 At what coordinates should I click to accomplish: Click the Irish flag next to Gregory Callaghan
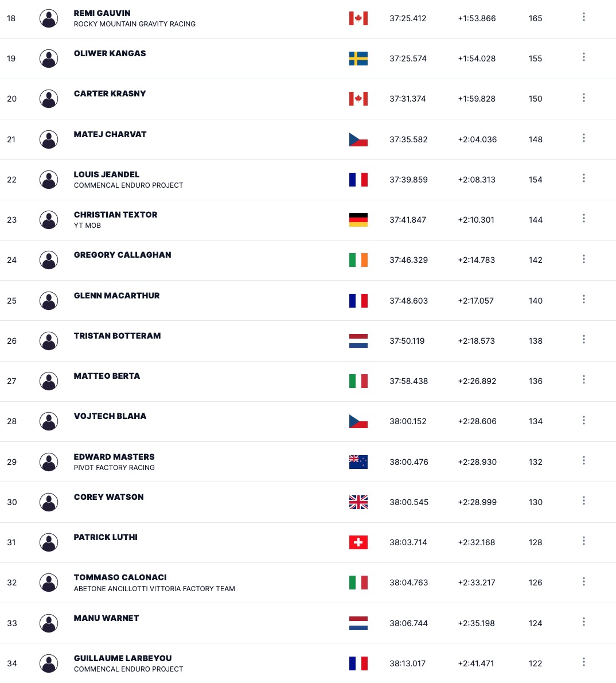358,260
